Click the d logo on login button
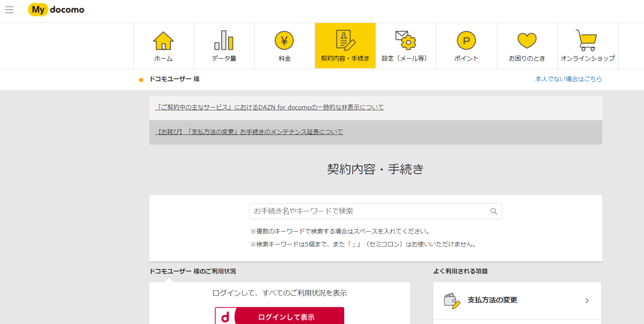Screen dimensions: 644x324 click(225, 317)
